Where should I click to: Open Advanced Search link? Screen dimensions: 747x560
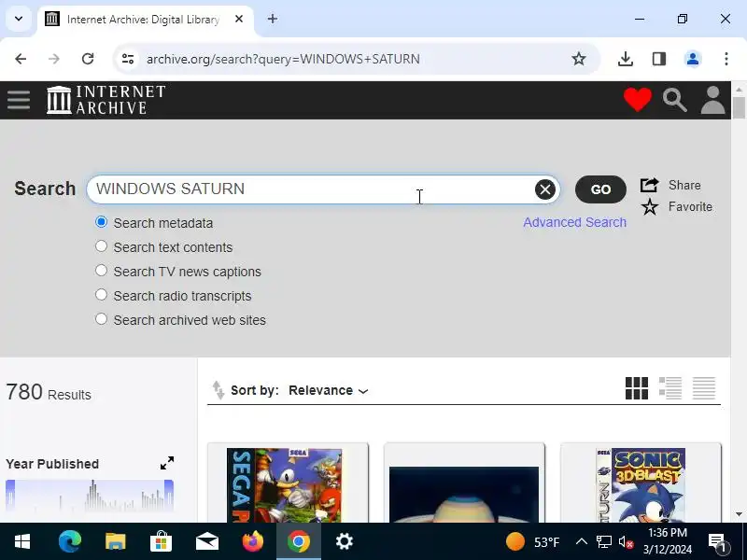(574, 222)
